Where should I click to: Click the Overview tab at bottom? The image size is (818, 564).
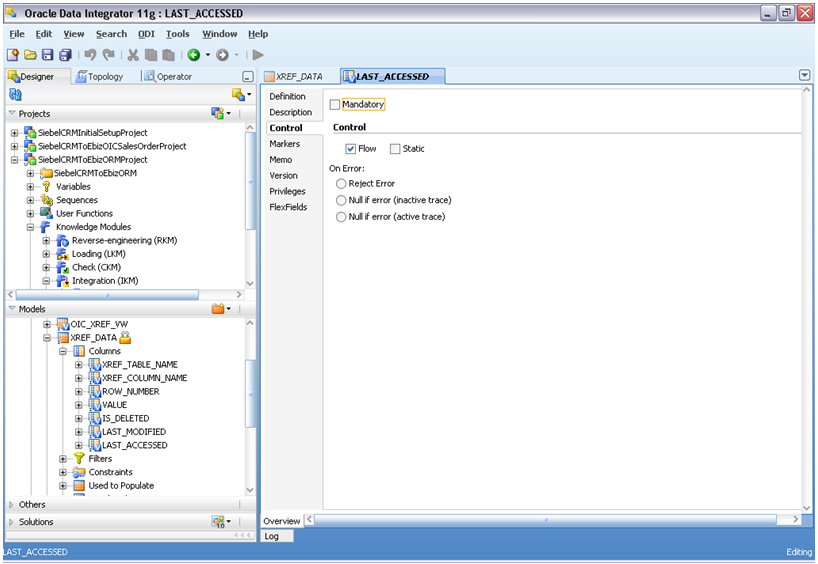coord(282,521)
